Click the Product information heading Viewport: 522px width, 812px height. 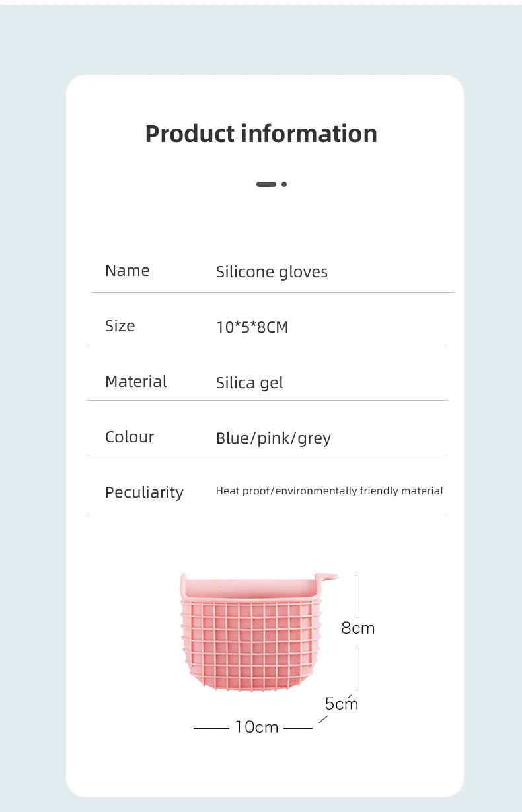tap(261, 133)
